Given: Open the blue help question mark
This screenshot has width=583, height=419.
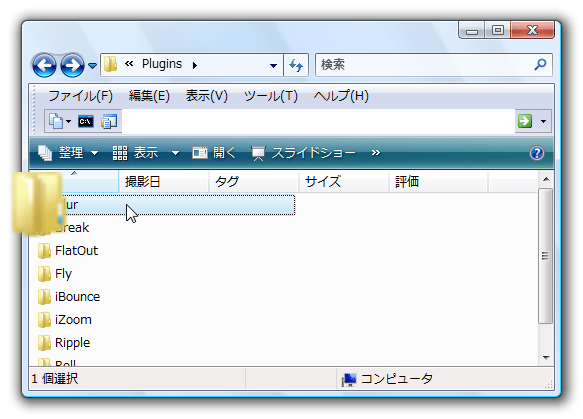Looking at the screenshot, I should 537,153.
